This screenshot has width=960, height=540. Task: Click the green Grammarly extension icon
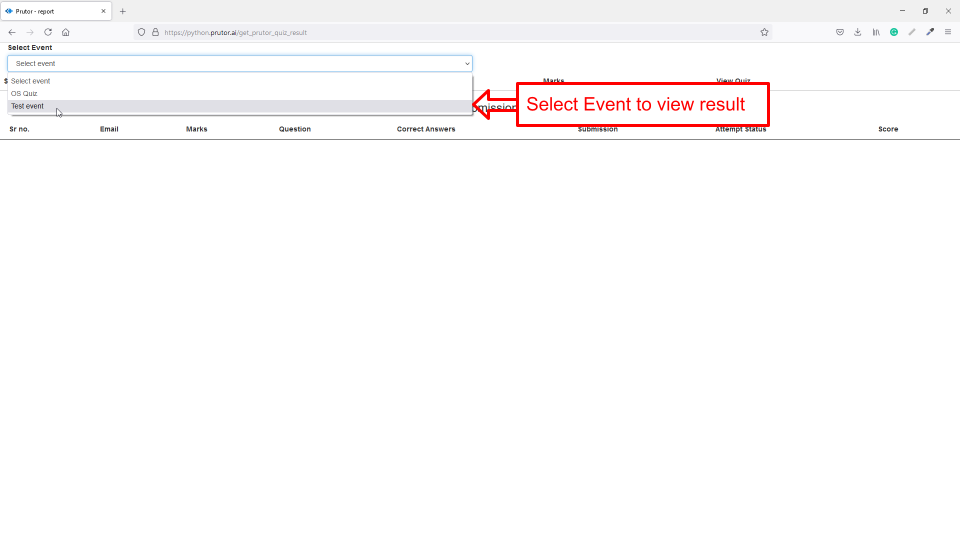pos(894,32)
